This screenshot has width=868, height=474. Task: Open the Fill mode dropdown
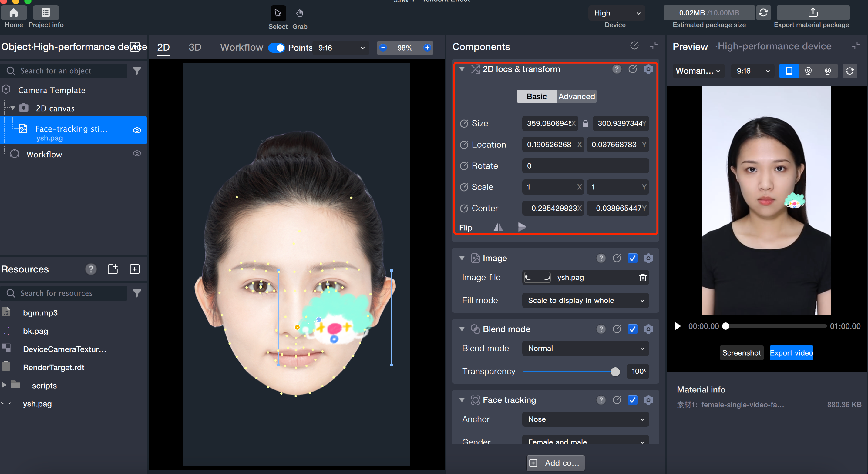pyautogui.click(x=585, y=300)
